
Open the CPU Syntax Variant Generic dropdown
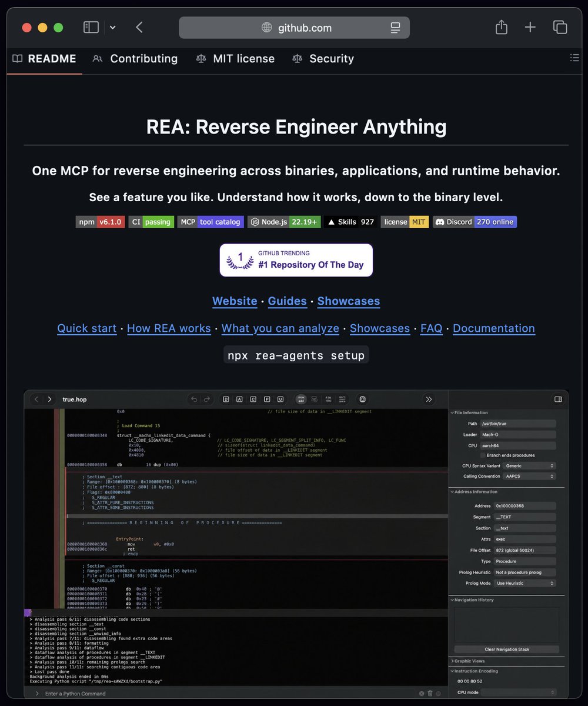click(x=529, y=465)
